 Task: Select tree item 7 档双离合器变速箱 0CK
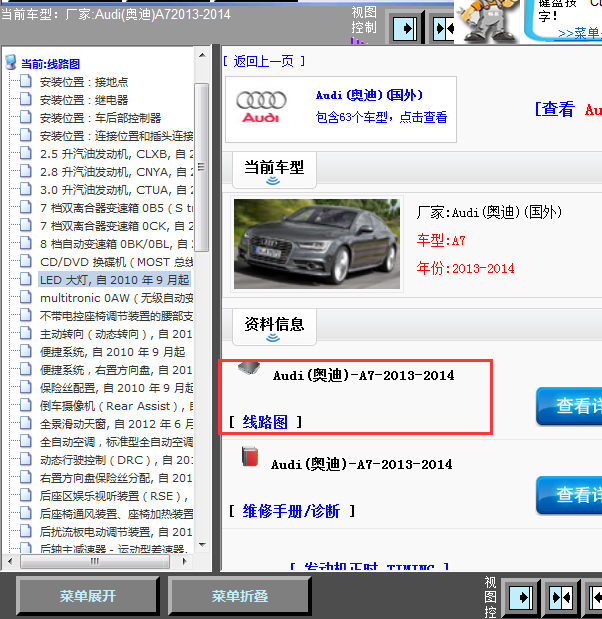[116, 226]
